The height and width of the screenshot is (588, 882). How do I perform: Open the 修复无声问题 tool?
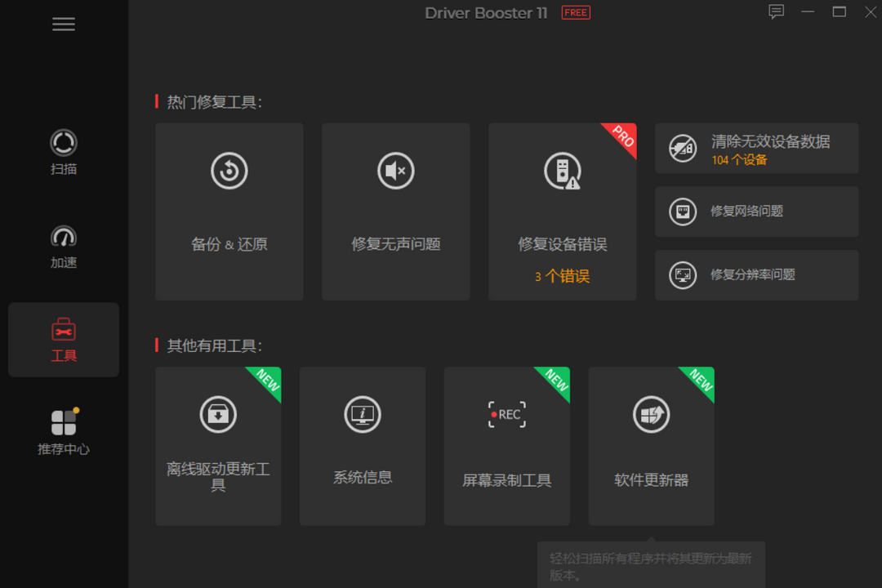coord(395,211)
